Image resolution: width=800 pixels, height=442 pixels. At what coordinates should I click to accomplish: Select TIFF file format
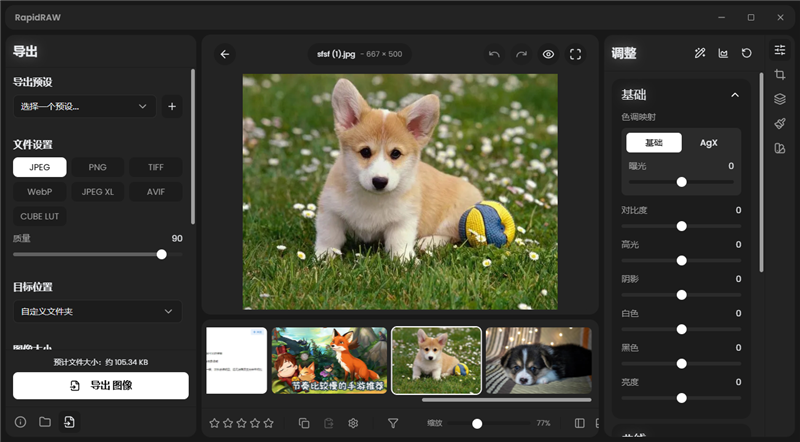click(156, 167)
